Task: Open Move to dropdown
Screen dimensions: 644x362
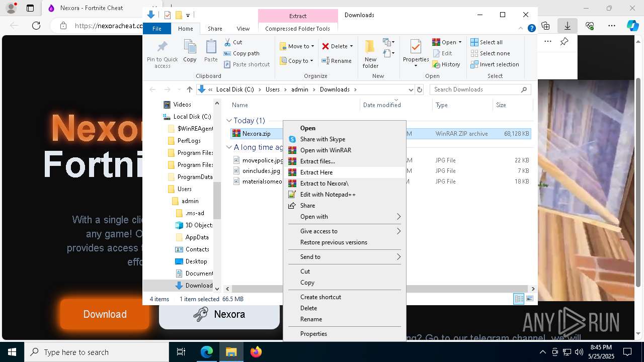Action: coord(297,46)
